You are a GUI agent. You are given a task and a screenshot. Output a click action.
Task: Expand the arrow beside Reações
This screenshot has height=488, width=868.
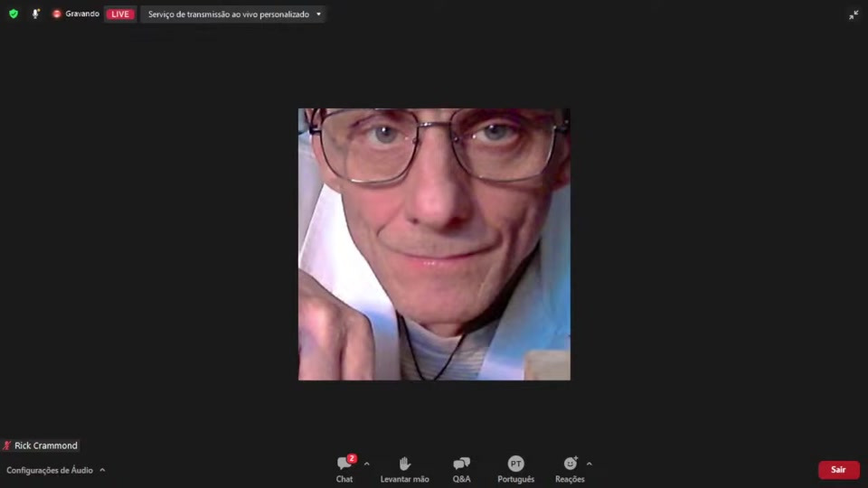coord(590,464)
